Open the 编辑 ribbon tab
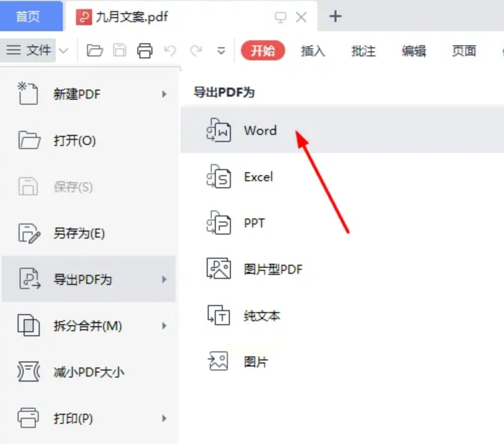The image size is (504, 444). pos(414,51)
